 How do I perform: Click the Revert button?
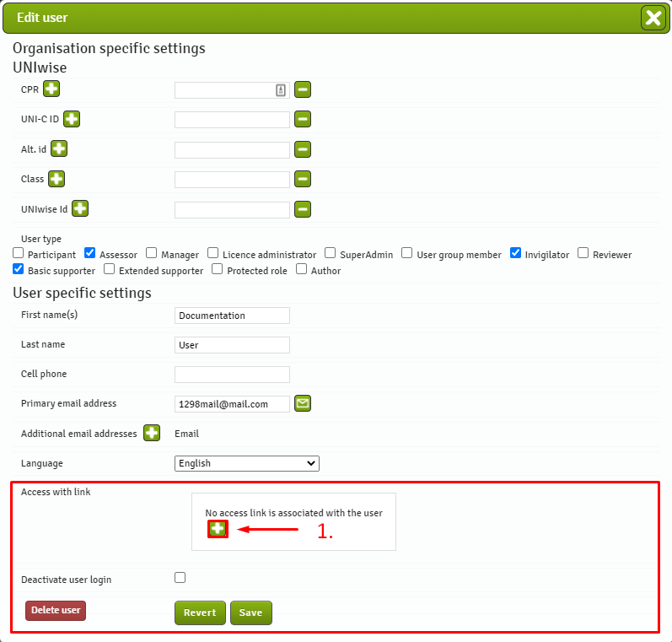pyautogui.click(x=200, y=612)
